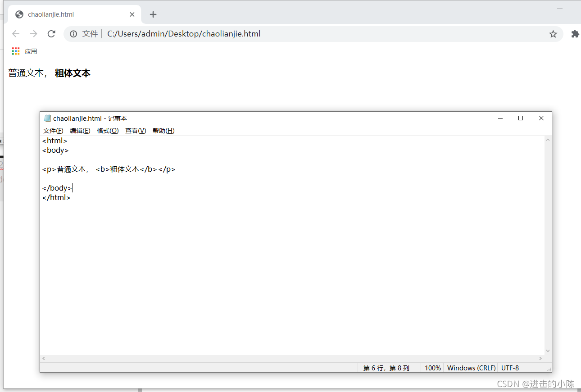Click the UTF-8 encoding status entry
Image resolution: width=581 pixels, height=392 pixels.
click(x=510, y=368)
